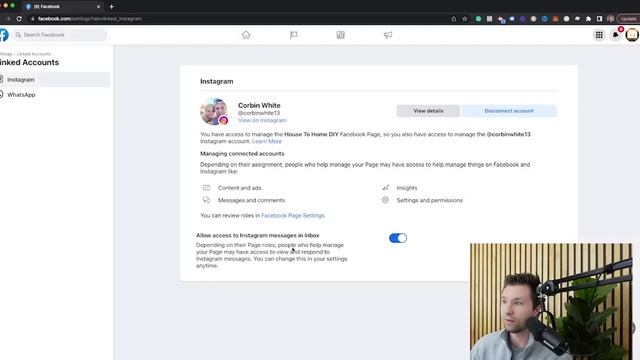
Task: Open the View on Instagram link
Action: 262,120
